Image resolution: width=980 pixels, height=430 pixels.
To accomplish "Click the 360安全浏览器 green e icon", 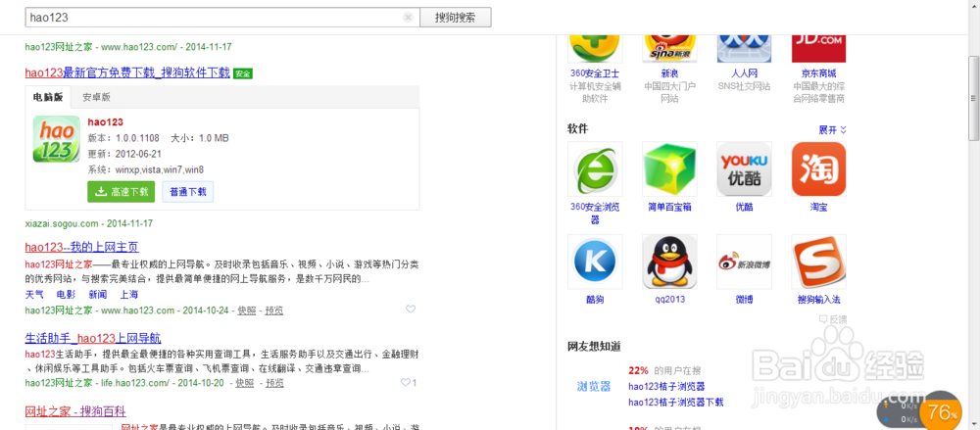I will pyautogui.click(x=595, y=168).
